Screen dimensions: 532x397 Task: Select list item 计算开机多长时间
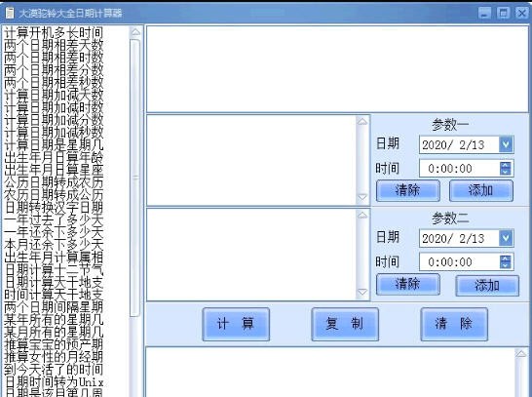54,33
